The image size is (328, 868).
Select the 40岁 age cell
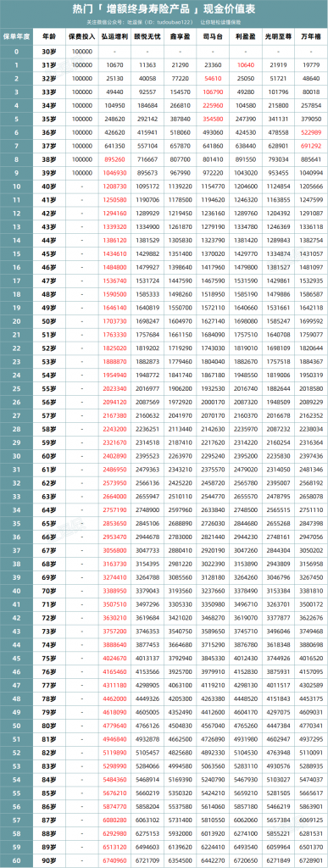(49, 186)
